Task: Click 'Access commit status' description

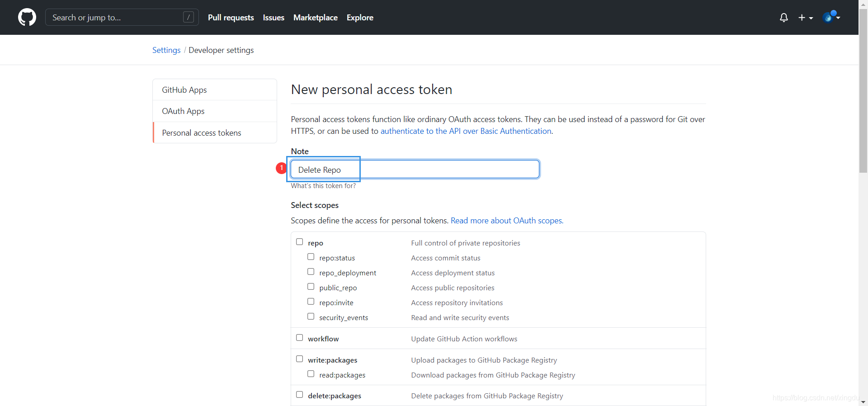Action: 446,258
